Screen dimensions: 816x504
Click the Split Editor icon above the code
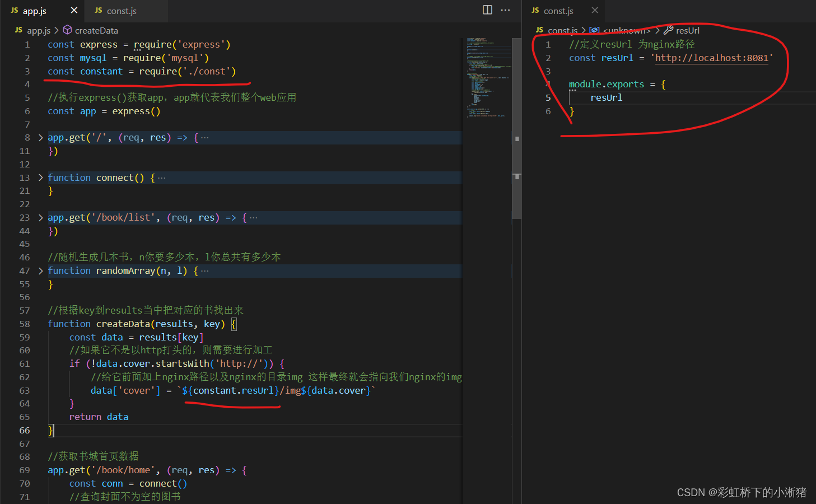(x=487, y=10)
